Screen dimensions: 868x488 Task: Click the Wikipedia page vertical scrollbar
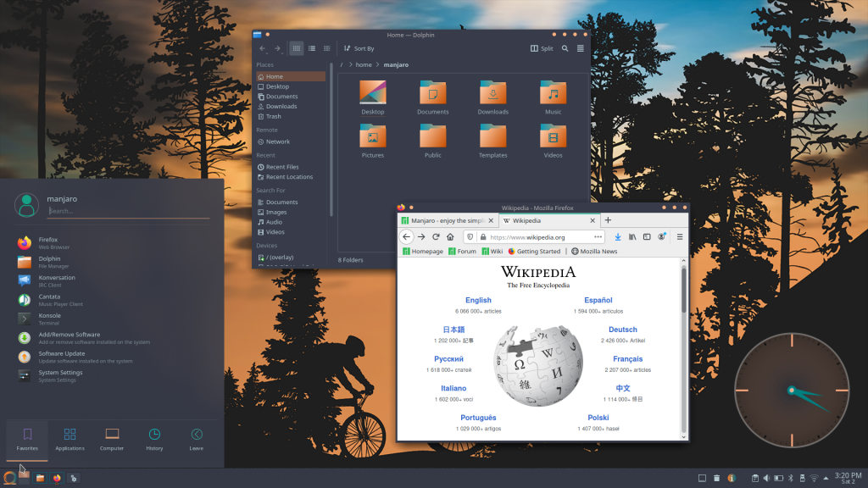click(x=684, y=292)
